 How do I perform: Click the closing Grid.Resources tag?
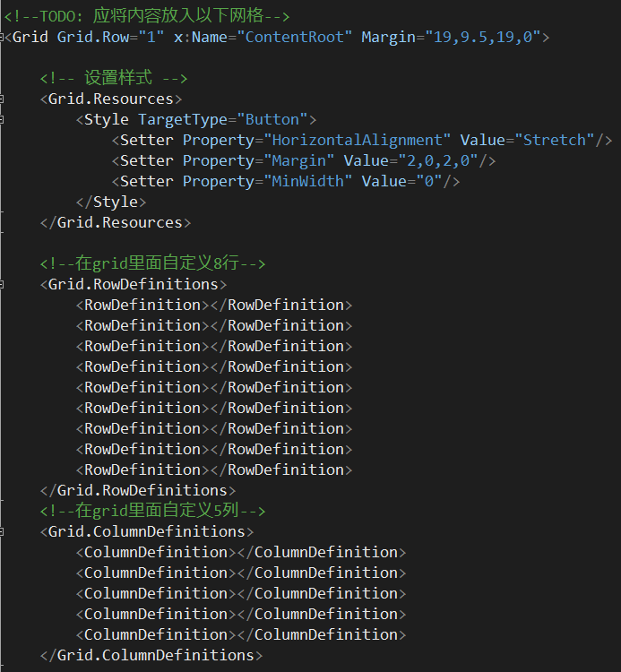click(116, 222)
